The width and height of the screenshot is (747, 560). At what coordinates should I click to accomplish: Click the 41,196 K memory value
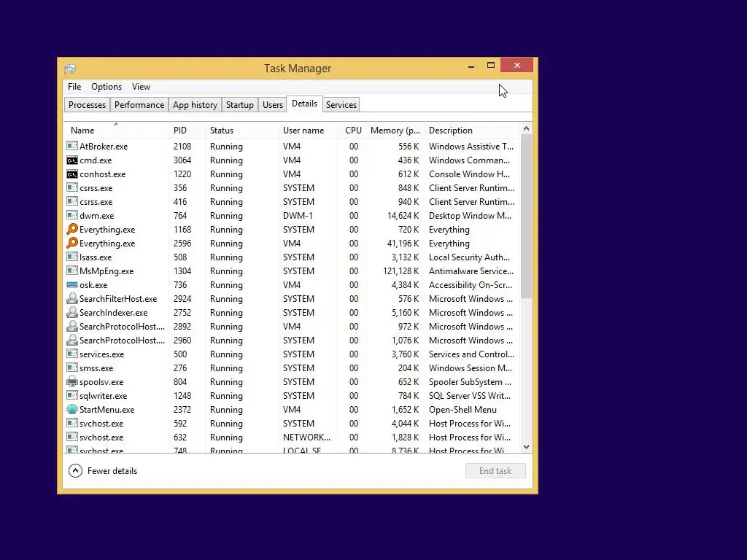(x=403, y=244)
